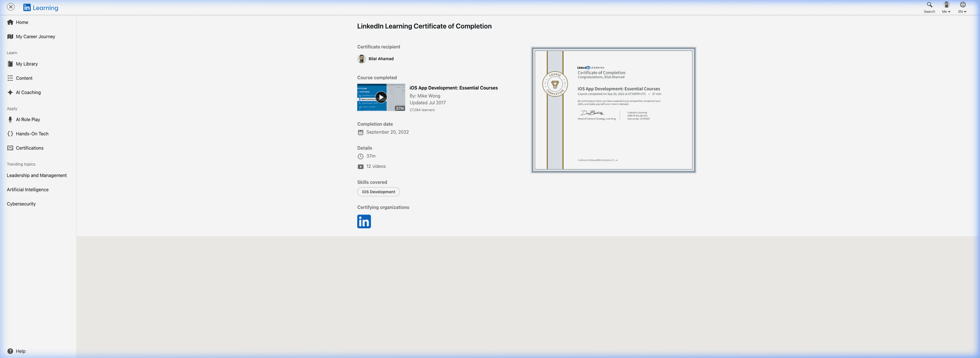Click the By: Mike Wong author text
This screenshot has width=980, height=358.
pos(425,96)
